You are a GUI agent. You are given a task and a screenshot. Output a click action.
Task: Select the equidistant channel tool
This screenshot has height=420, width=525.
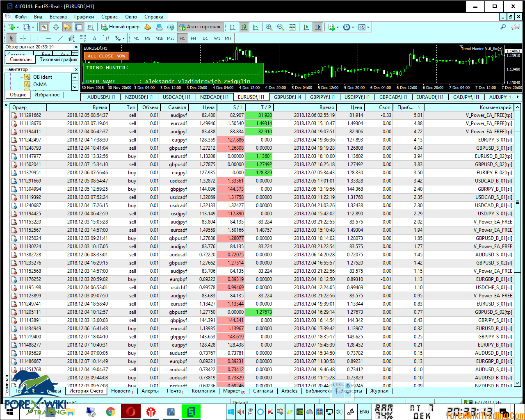click(x=71, y=38)
